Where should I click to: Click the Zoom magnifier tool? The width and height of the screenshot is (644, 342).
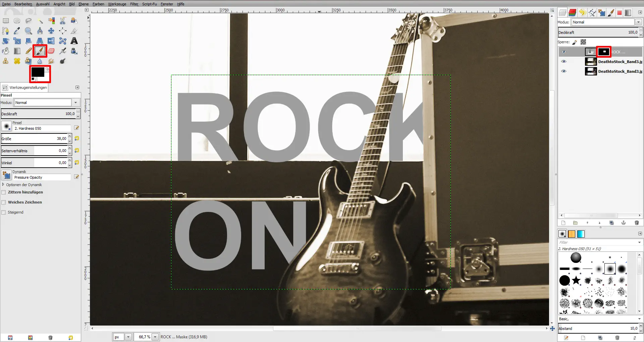tap(29, 31)
